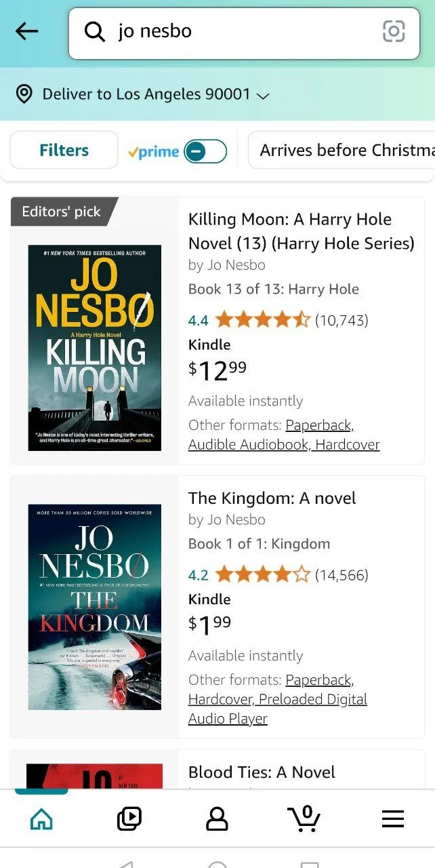Click the Killing Moon Paperback format link
This screenshot has height=868, width=435.
[x=319, y=425]
